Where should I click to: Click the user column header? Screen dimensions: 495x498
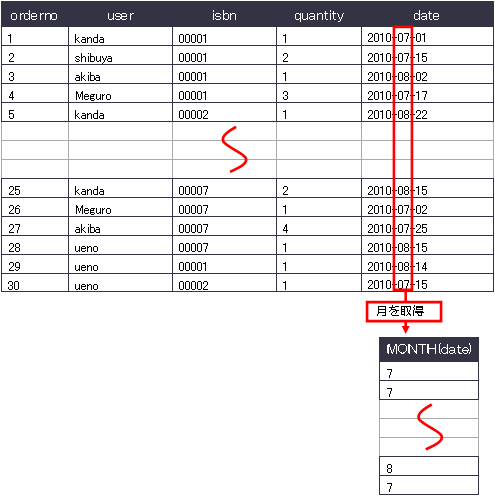pos(120,15)
